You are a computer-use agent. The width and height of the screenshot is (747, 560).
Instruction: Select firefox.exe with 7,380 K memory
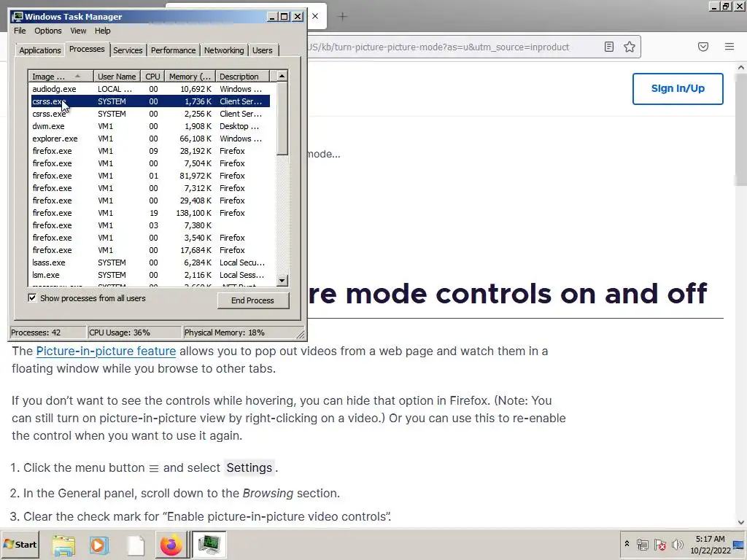(x=150, y=225)
